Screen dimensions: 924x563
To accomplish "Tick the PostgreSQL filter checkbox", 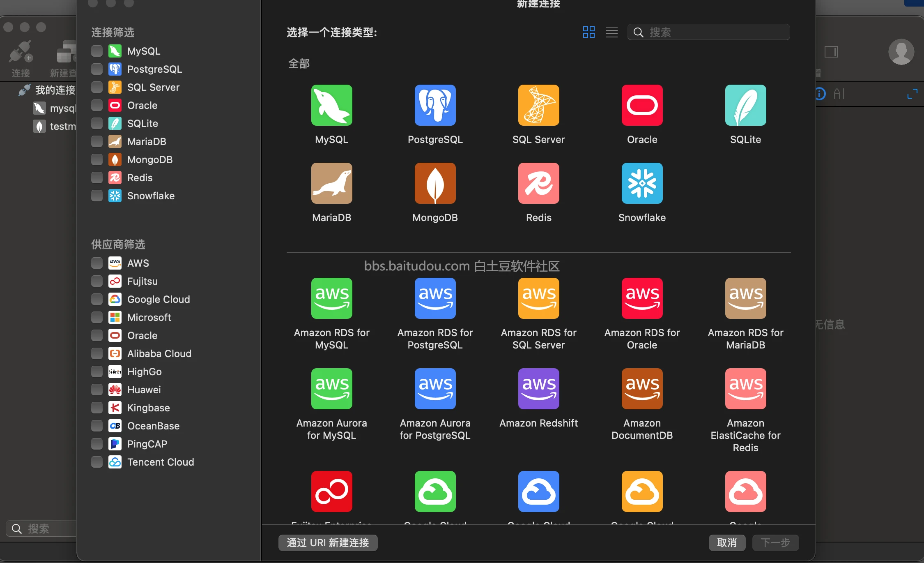I will (97, 69).
